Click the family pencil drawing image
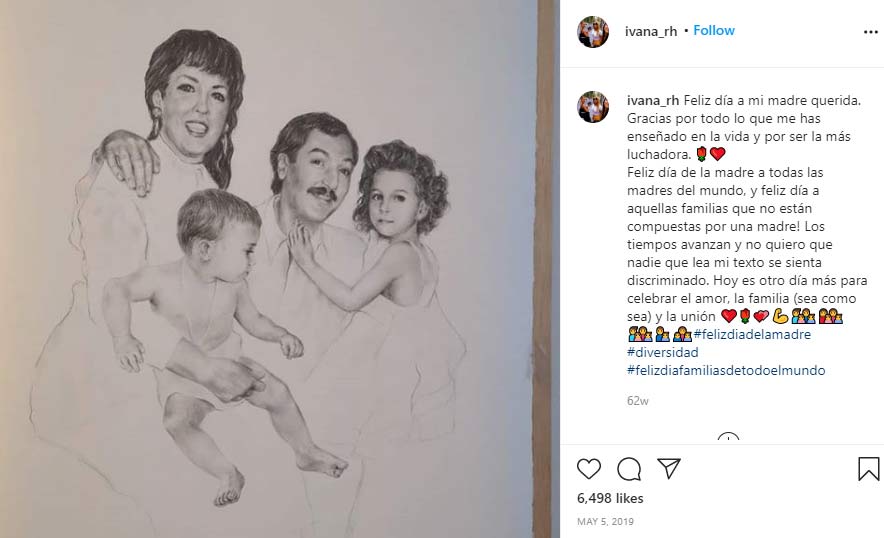 280,270
